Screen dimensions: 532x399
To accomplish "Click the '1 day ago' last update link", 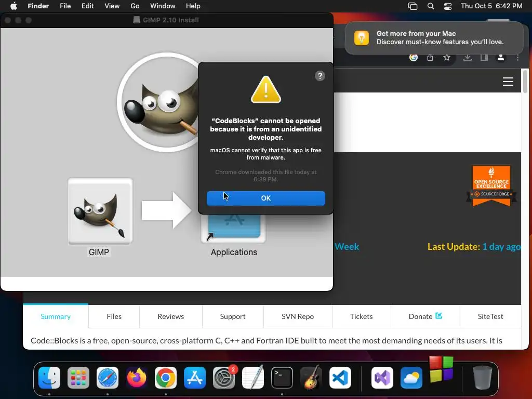I will [x=501, y=247].
